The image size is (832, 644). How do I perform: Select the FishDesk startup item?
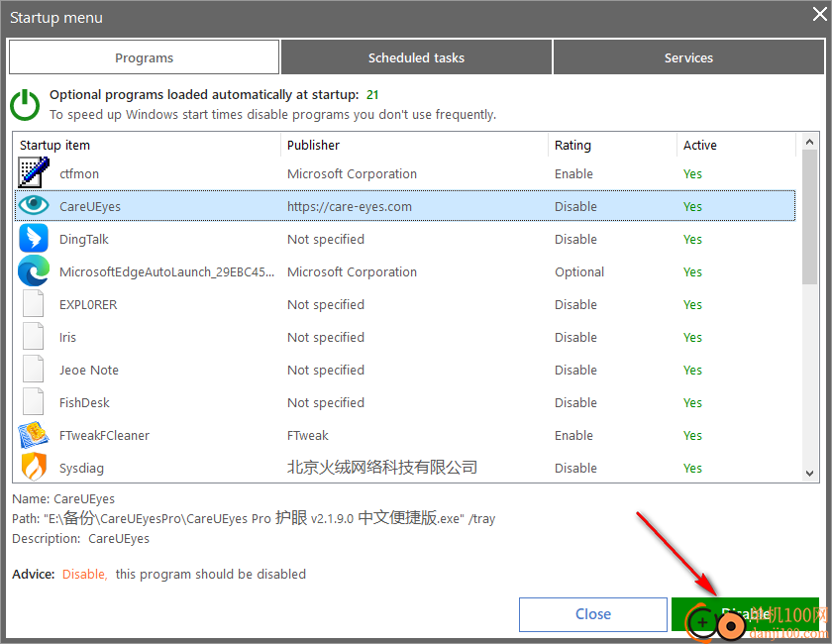point(84,403)
